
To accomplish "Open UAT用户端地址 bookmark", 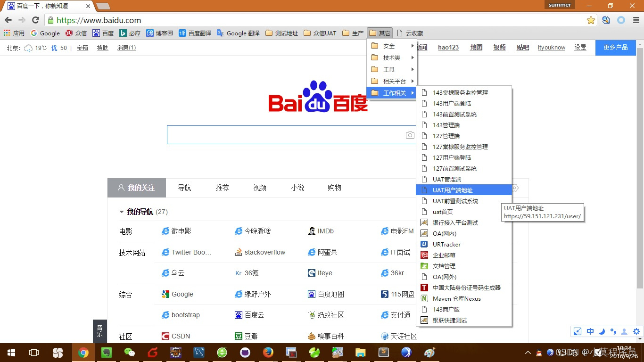I will click(x=464, y=190).
